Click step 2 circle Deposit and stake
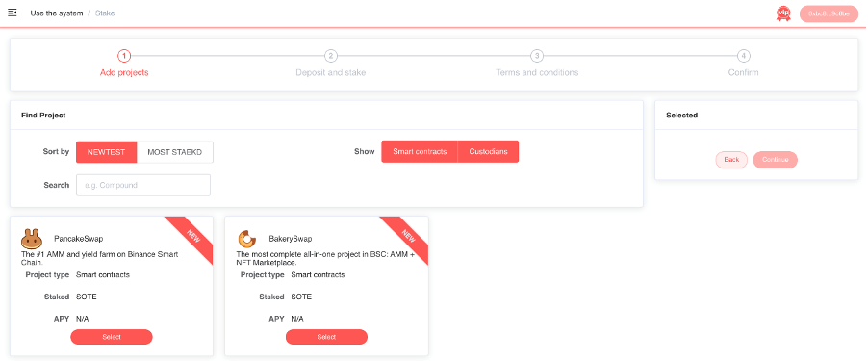The height and width of the screenshot is (361, 868). [330, 56]
